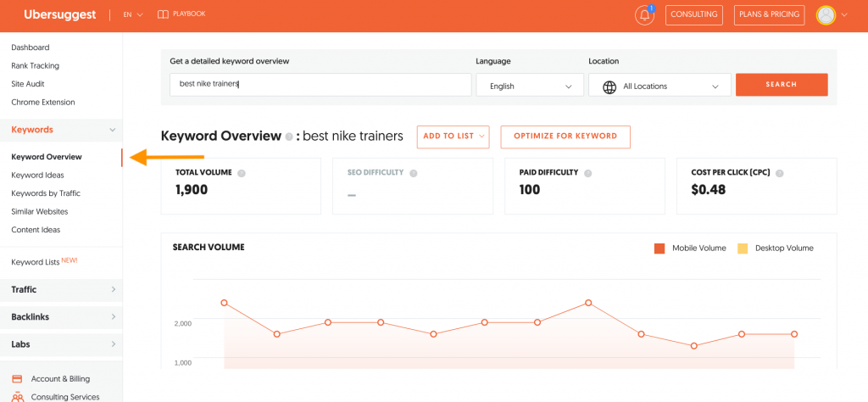Click the highest first chart data point
This screenshot has width=868, height=402.
click(224, 303)
